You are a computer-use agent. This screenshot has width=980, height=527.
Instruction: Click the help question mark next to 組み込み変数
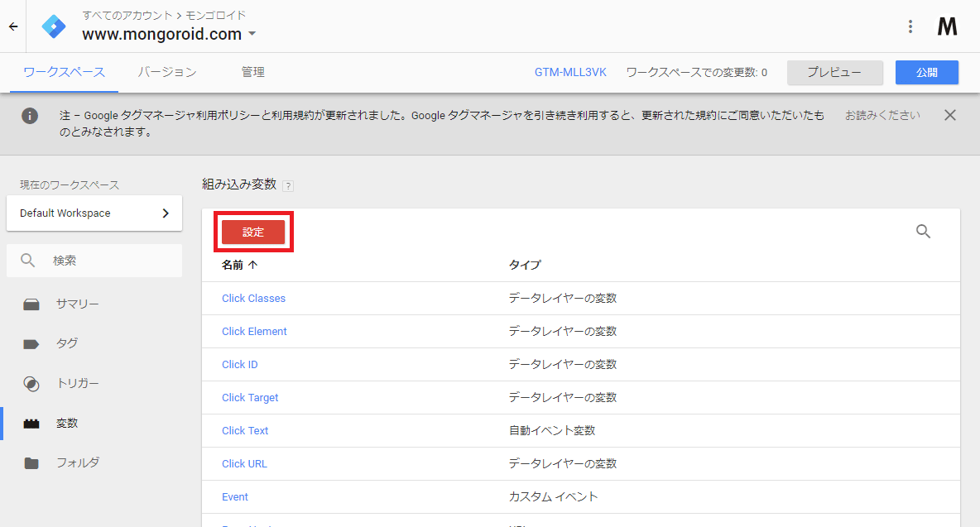click(x=288, y=185)
